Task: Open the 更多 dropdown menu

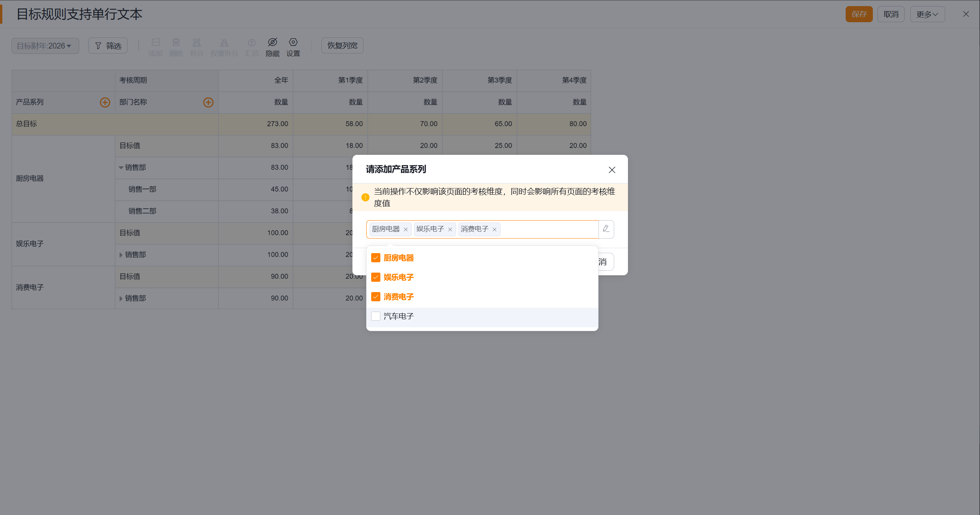Action: click(x=927, y=14)
